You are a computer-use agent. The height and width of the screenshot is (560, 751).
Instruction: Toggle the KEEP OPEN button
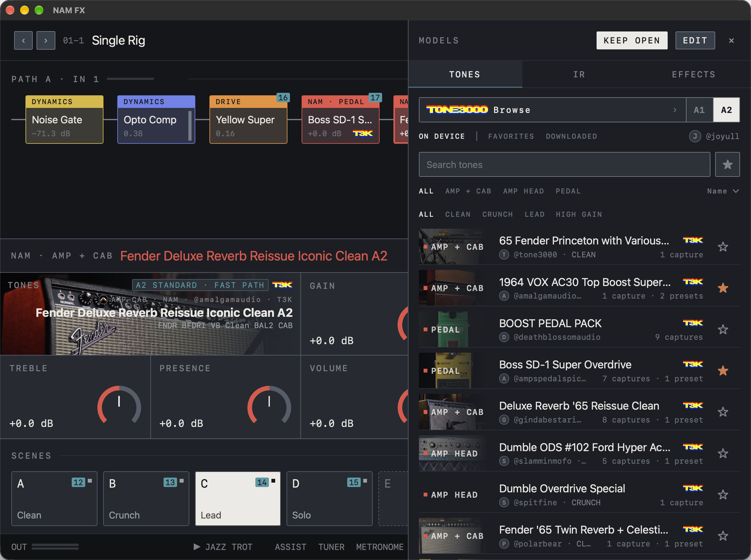(632, 41)
